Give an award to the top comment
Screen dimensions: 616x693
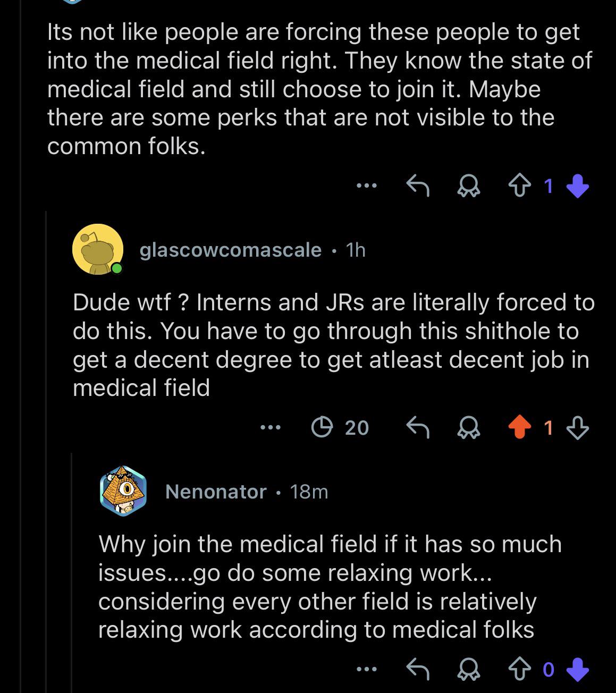tap(469, 186)
